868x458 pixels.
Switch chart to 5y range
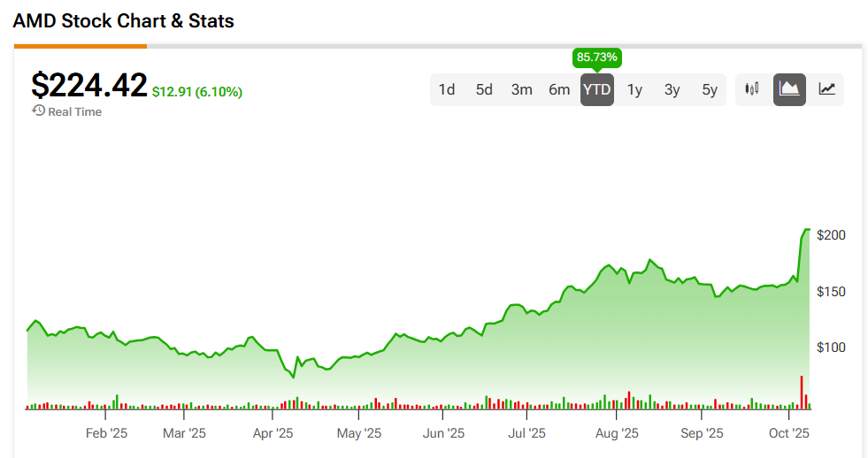click(x=710, y=89)
